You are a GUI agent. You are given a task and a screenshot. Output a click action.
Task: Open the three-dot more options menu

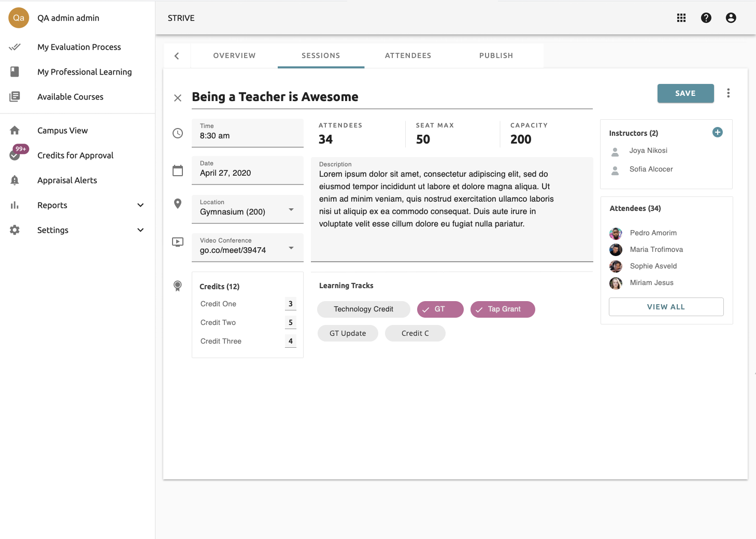tap(728, 93)
